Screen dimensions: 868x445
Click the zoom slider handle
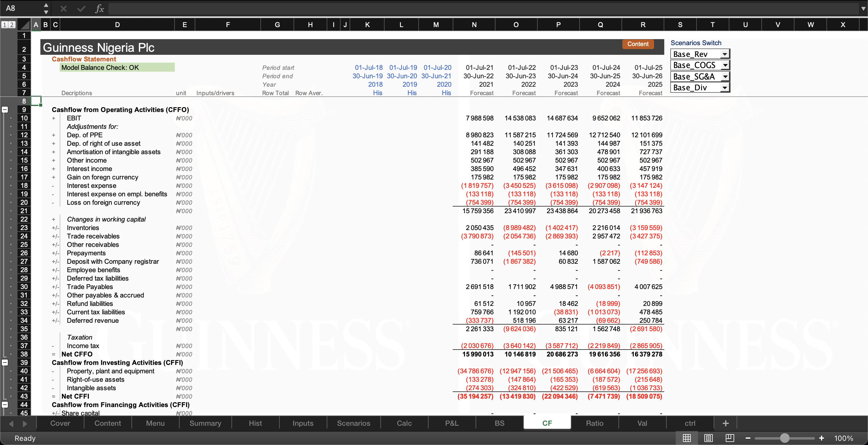[x=785, y=438]
